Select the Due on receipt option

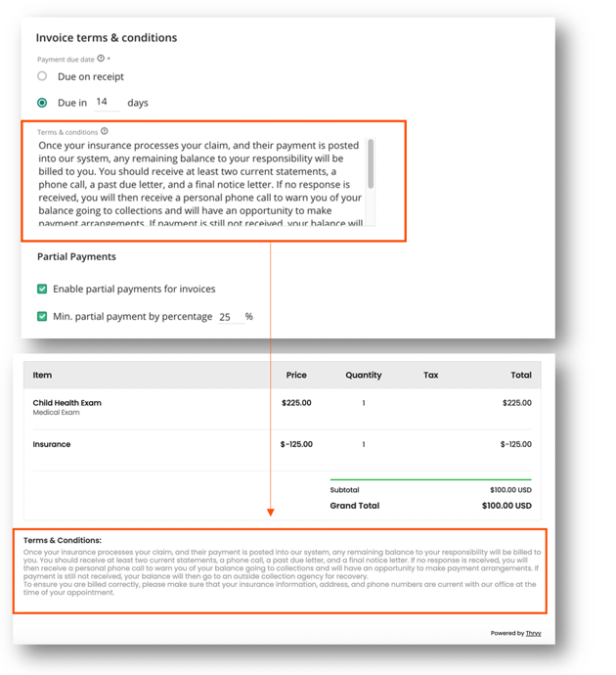click(42, 76)
